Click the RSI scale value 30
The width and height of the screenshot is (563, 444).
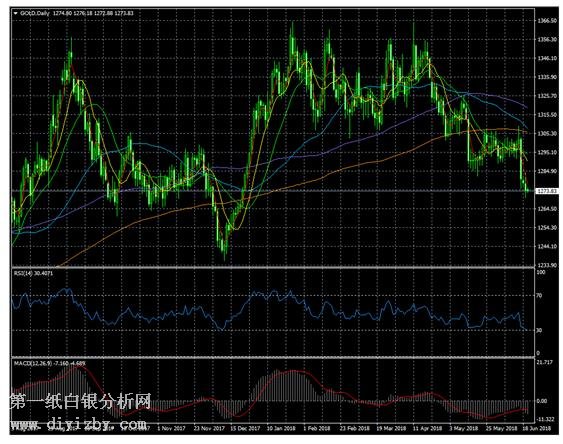(539, 330)
